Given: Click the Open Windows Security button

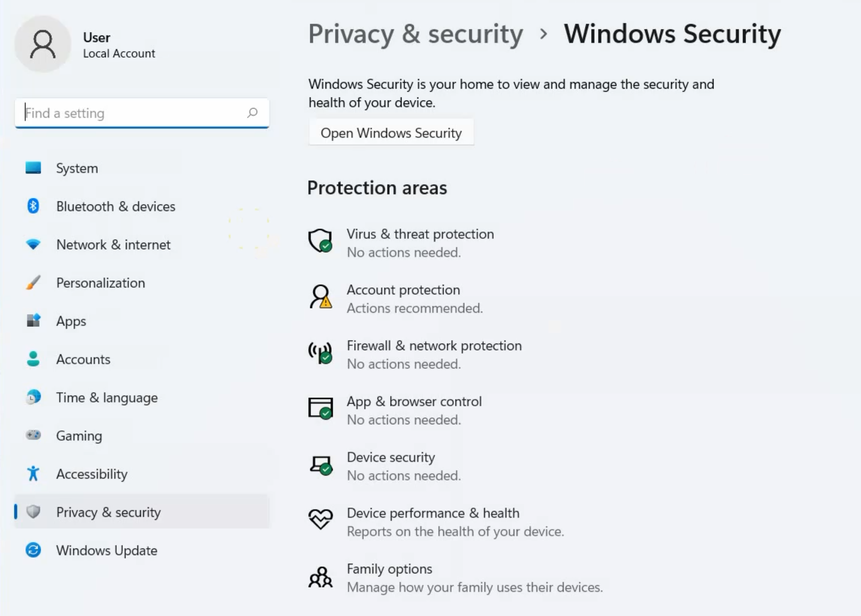Looking at the screenshot, I should click(x=391, y=133).
